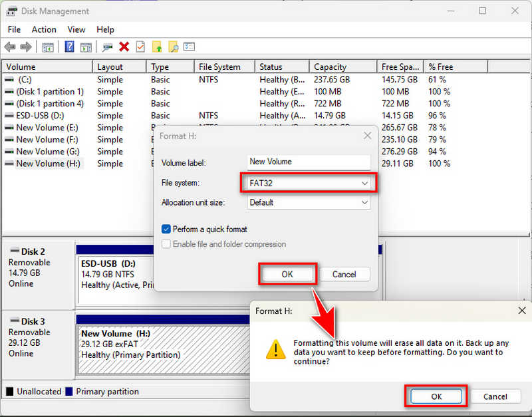The width and height of the screenshot is (532, 417).
Task: Click Cancel in the Format H: settings dialog
Action: pos(344,274)
